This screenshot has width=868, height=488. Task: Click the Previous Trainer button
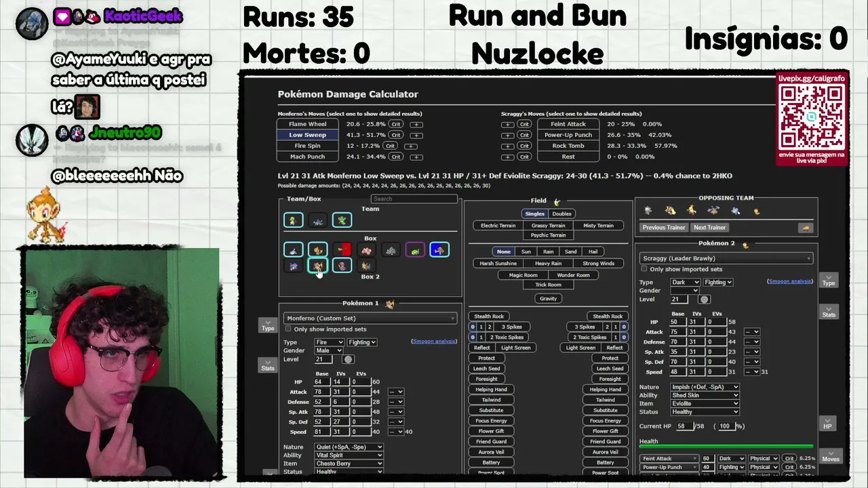[x=664, y=228]
